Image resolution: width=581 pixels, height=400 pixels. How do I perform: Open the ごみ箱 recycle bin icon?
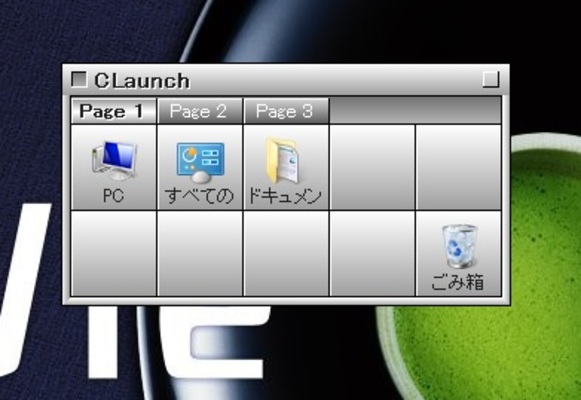459,254
